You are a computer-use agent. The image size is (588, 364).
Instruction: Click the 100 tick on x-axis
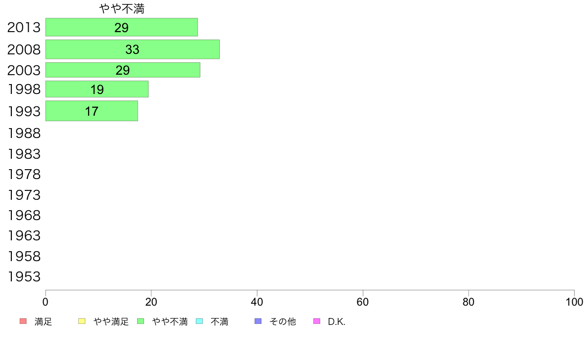point(574,302)
